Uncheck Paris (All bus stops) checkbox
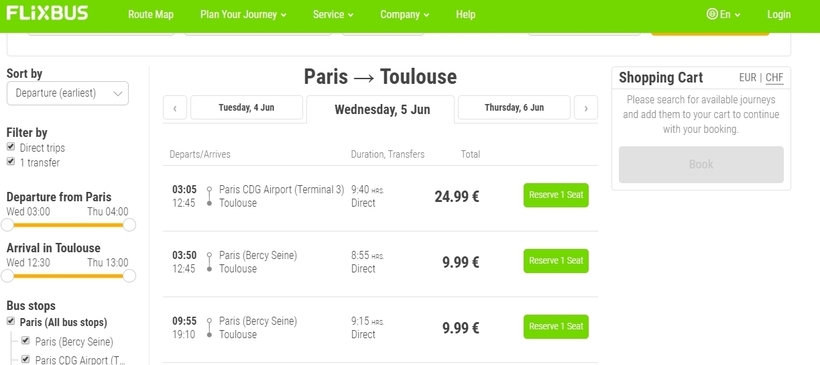The height and width of the screenshot is (365, 820). point(10,321)
